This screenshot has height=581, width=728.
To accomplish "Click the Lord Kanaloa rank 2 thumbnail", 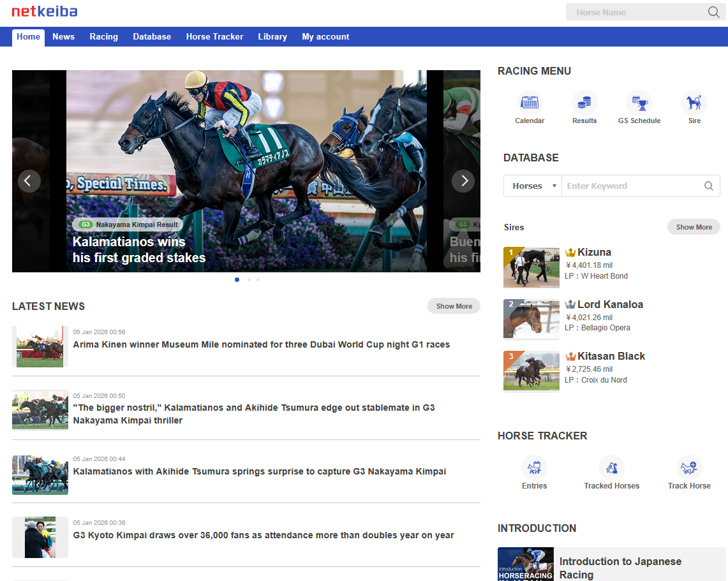I will click(531, 320).
